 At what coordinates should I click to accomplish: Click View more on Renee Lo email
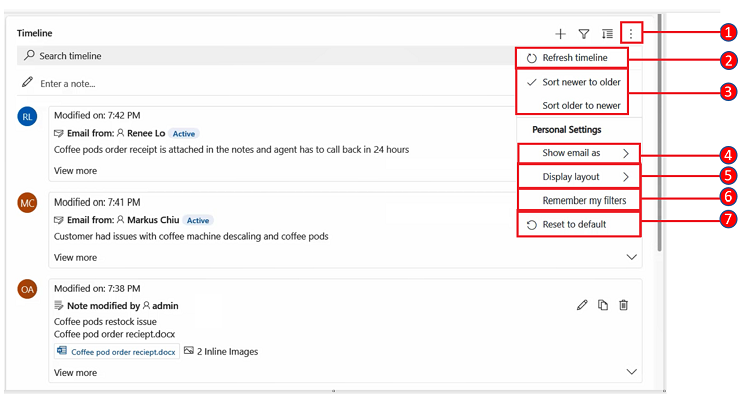75,171
